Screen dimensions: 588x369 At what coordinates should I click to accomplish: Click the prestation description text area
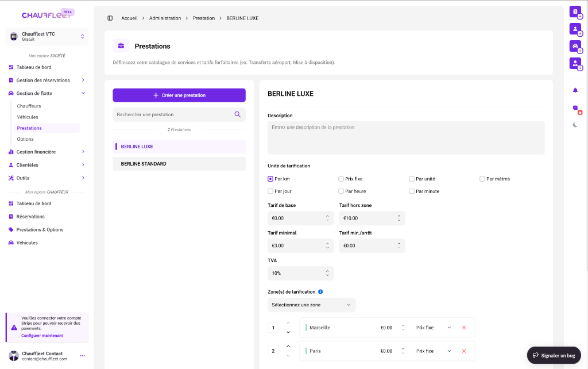tap(406, 137)
